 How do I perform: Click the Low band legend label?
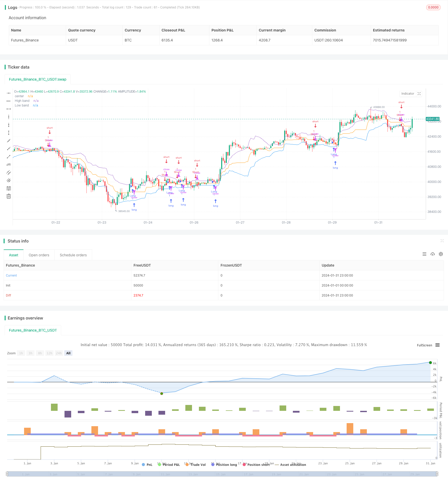[22, 105]
